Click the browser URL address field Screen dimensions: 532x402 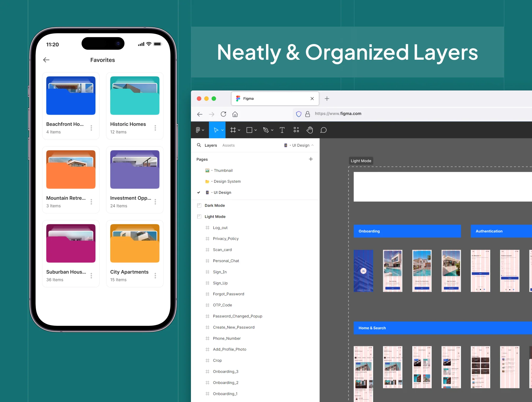412,114
